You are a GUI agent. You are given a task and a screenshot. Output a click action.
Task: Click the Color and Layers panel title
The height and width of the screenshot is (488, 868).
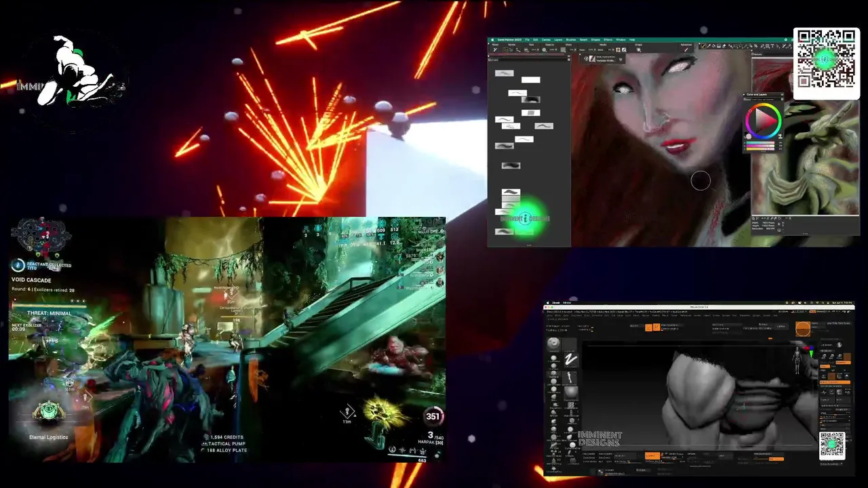pos(757,95)
